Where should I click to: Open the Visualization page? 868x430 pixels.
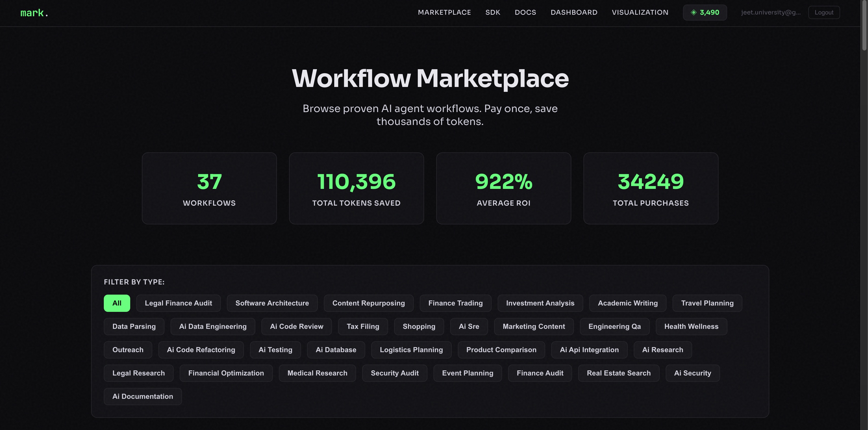[x=640, y=12]
